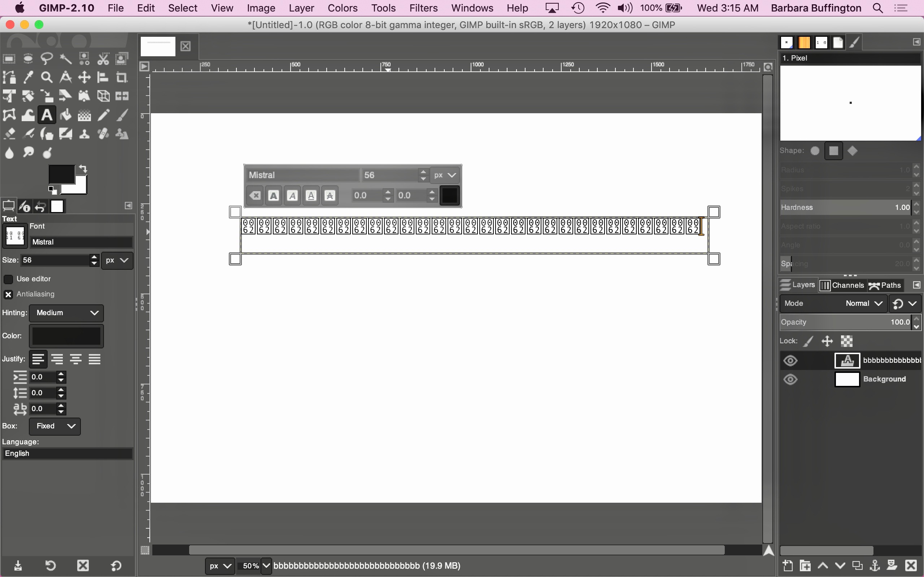Screen dimensions: 924x577
Task: Disable the Antialiasing checkbox
Action: point(8,294)
